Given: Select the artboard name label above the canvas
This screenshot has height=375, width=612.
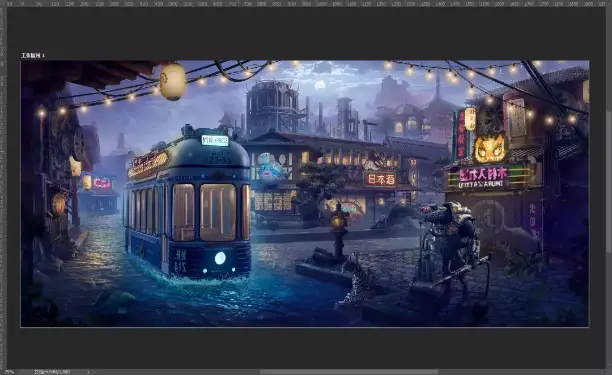Looking at the screenshot, I should (x=33, y=56).
